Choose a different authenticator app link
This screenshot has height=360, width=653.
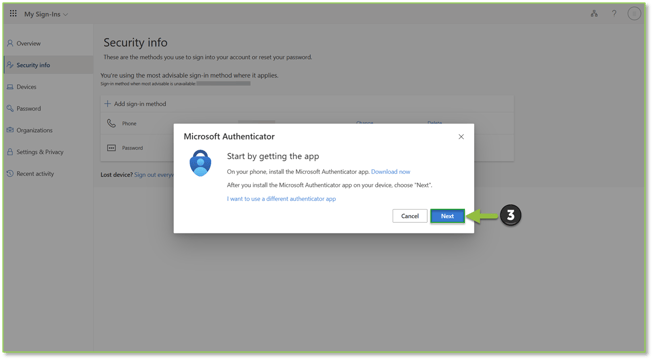pos(281,199)
